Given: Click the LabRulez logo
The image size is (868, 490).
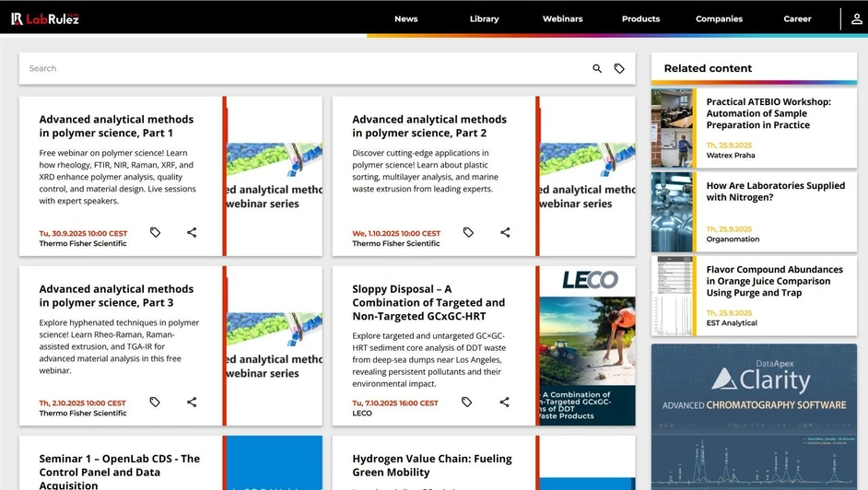Looking at the screenshot, I should pyautogui.click(x=45, y=18).
